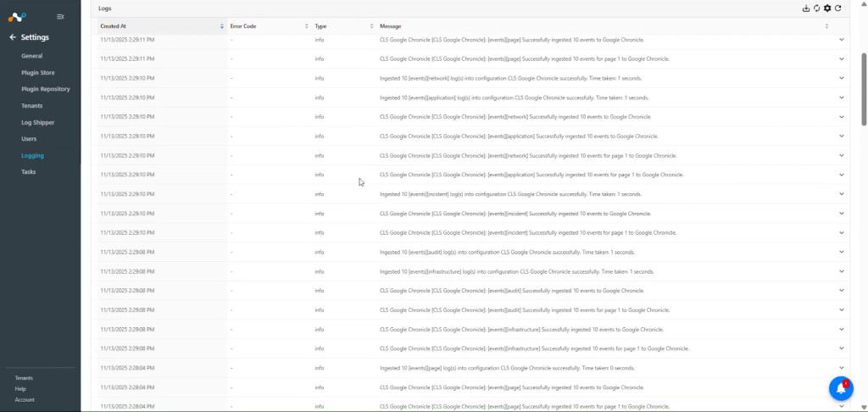The image size is (868, 412).
Task: Sort by Created At using its arrows
Action: pos(222,26)
